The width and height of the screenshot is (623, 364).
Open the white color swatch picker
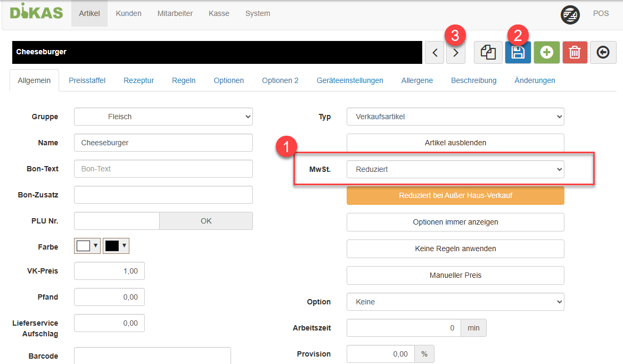pyautogui.click(x=87, y=245)
